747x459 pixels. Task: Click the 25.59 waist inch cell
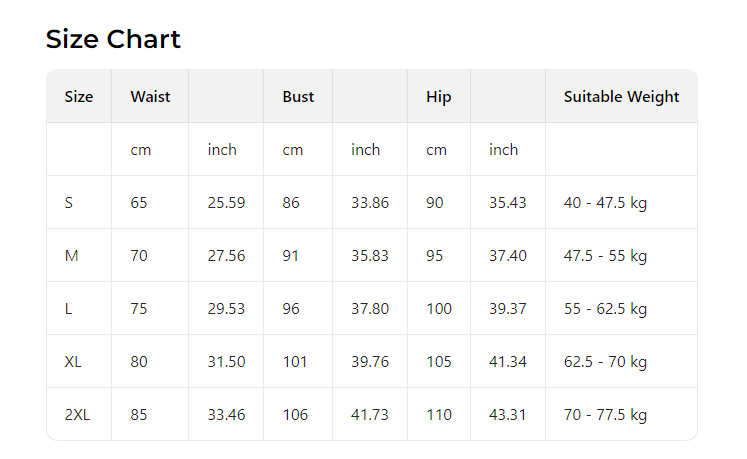pos(226,203)
